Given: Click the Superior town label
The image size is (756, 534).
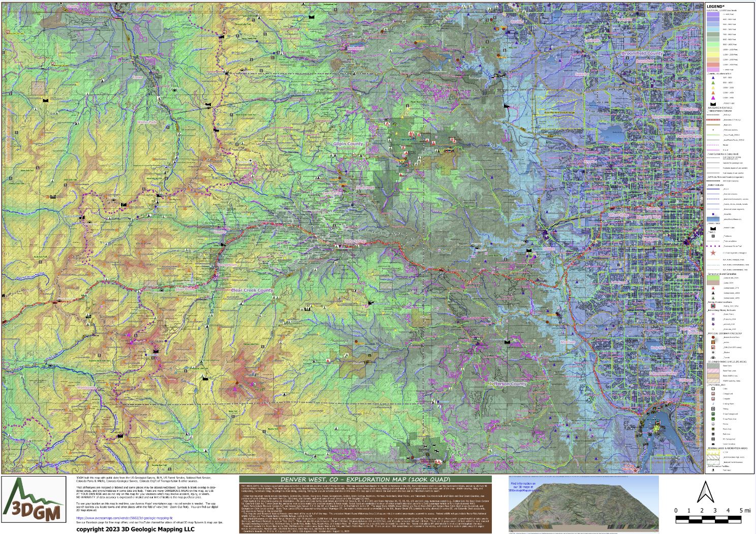Looking at the screenshot, I should click(x=583, y=74).
